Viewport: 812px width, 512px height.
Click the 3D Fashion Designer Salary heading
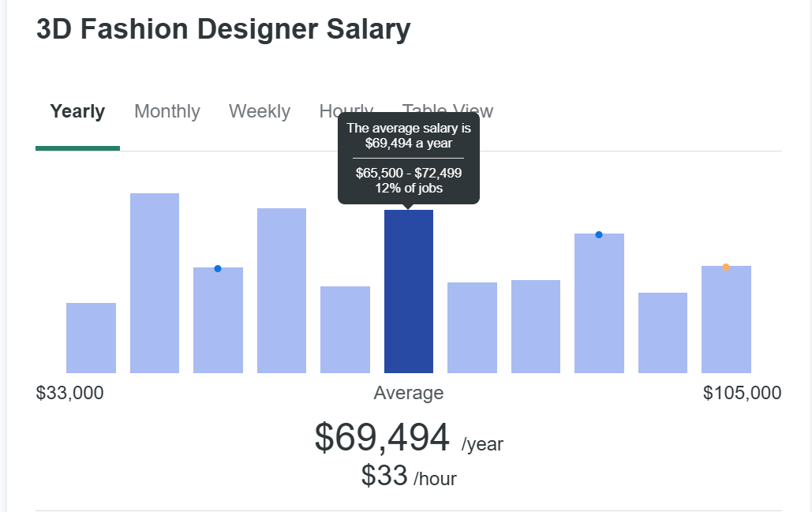coord(222,28)
